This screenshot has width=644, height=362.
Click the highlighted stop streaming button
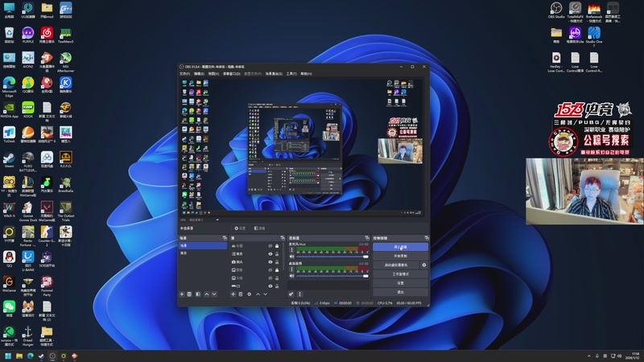400,247
